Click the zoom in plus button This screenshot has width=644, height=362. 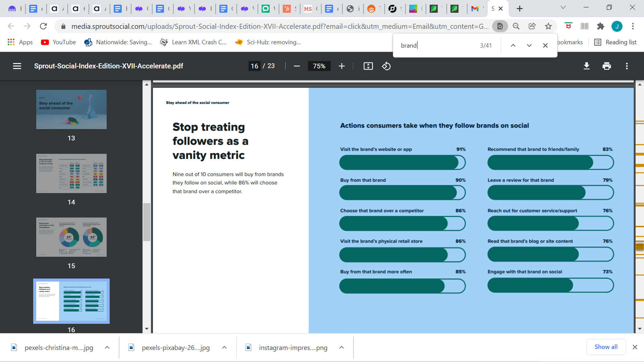point(341,66)
